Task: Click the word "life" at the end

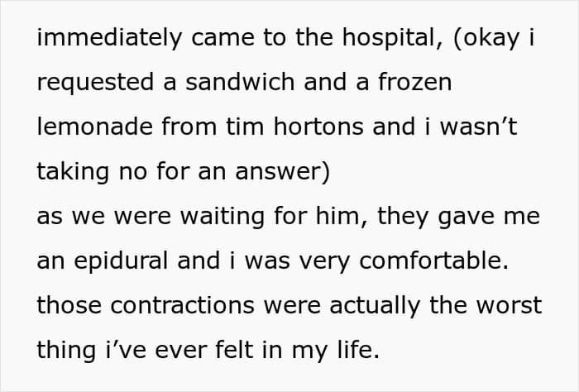Action: 355,351
